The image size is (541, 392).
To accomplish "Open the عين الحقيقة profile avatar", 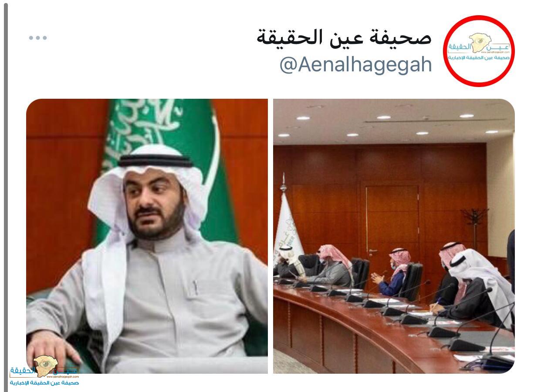I will pyautogui.click(x=479, y=51).
